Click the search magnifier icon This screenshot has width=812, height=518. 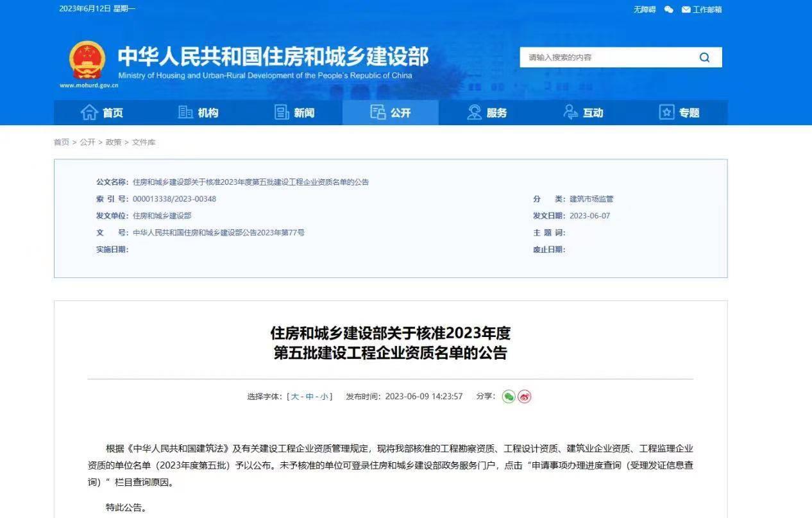coord(704,57)
